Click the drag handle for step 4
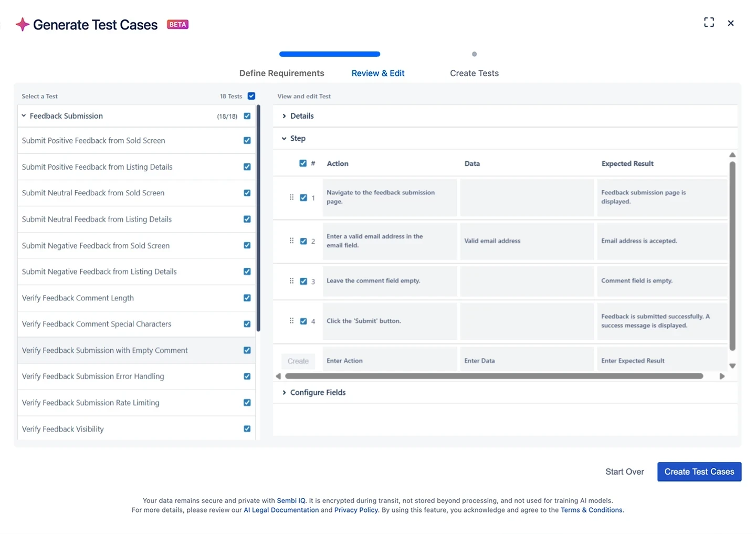This screenshot has height=534, width=756. click(291, 321)
